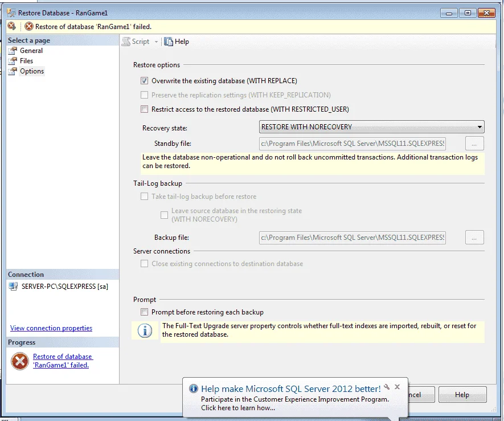Close the Restore Database window

(x=486, y=13)
